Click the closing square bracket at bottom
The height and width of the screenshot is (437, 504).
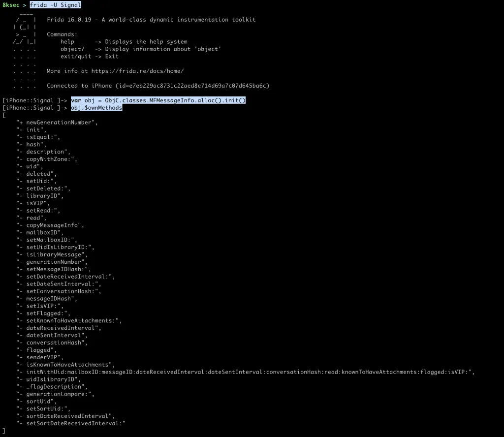pyautogui.click(x=4, y=431)
